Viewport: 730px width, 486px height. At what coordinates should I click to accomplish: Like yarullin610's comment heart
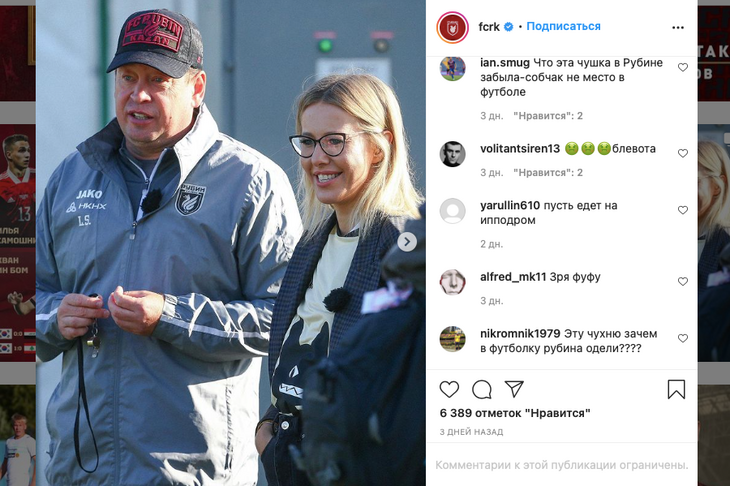point(683,210)
